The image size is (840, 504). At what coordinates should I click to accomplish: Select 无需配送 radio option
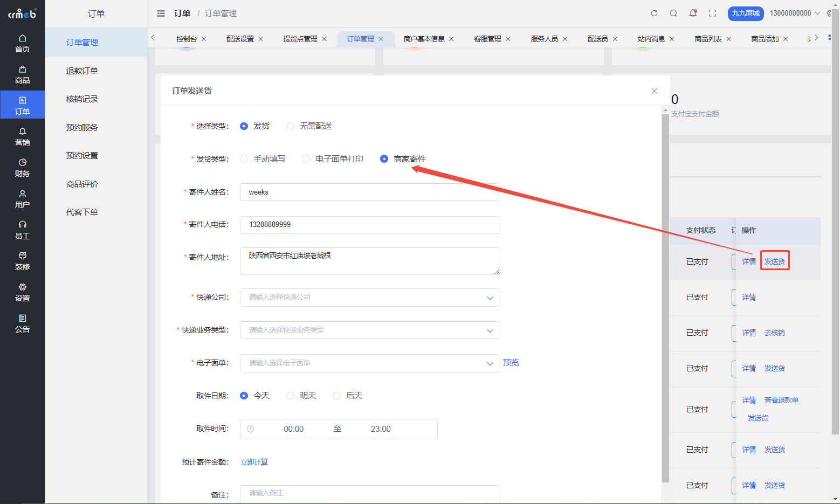coord(291,126)
